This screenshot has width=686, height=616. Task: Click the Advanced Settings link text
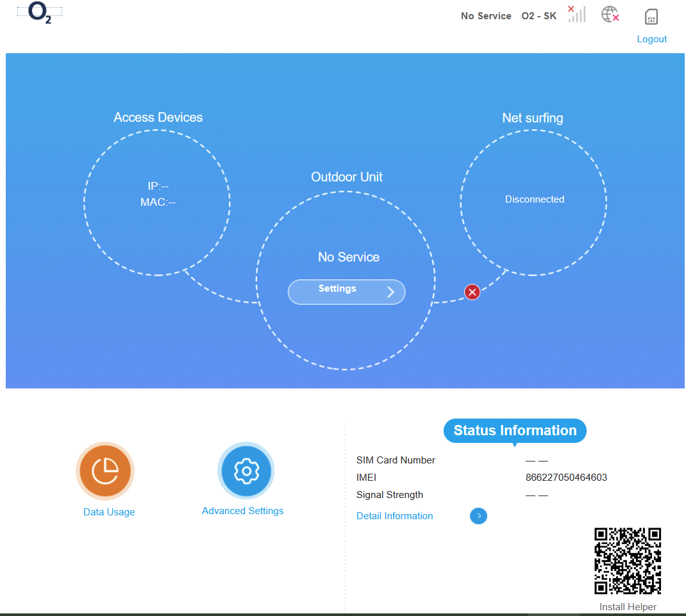243,511
